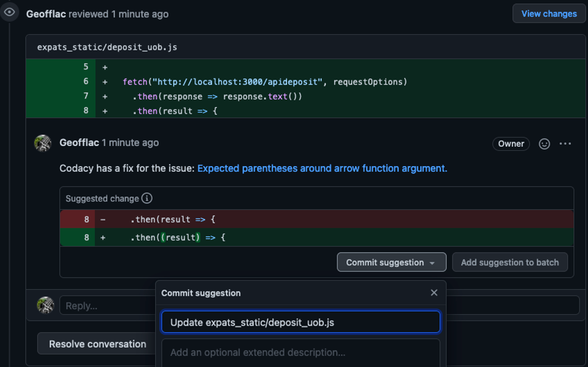The width and height of the screenshot is (588, 367).
Task: Click the commit message field 'Update expats_static/deposit_uob.js'
Action: (301, 322)
